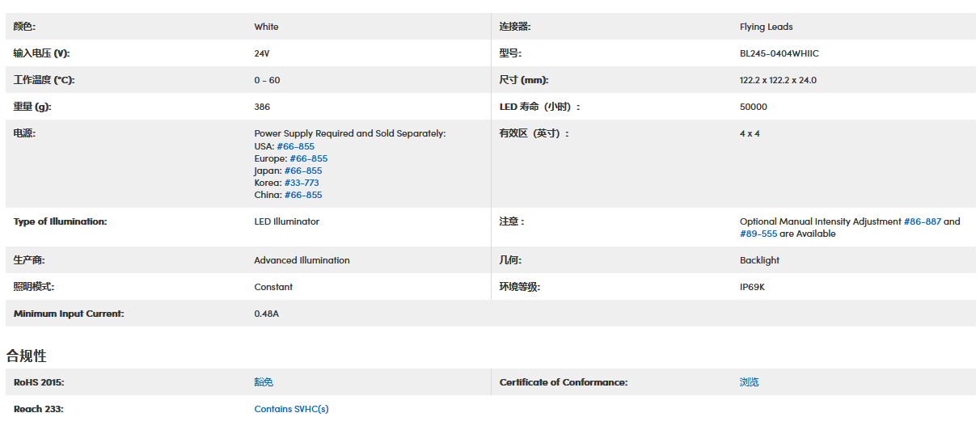
Task: Click 浏览 to view Certificate of Conformance
Action: pyautogui.click(x=749, y=382)
